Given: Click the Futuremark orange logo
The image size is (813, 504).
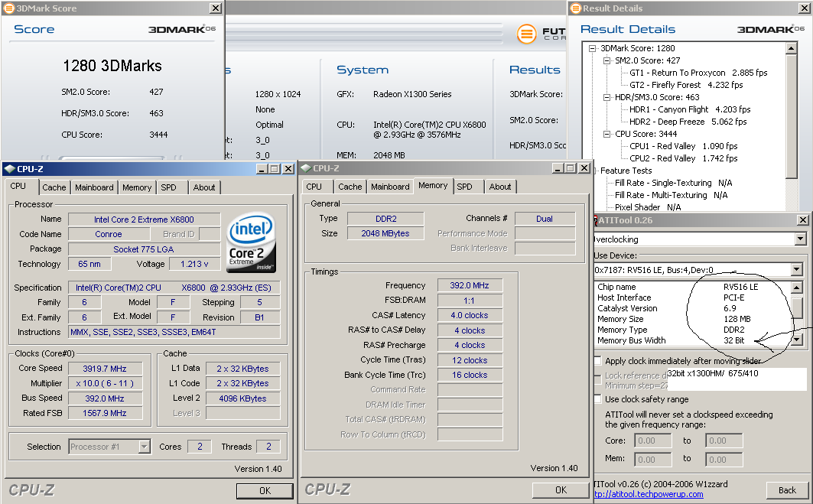Looking at the screenshot, I should point(526,34).
